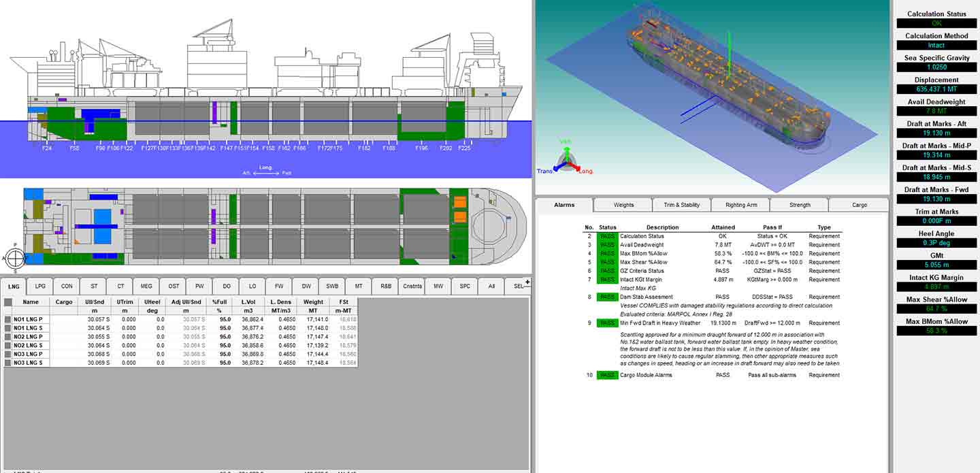The width and height of the screenshot is (980, 473).
Task: Toggle the row selector for NO1 LNG P
Action: coord(8,319)
